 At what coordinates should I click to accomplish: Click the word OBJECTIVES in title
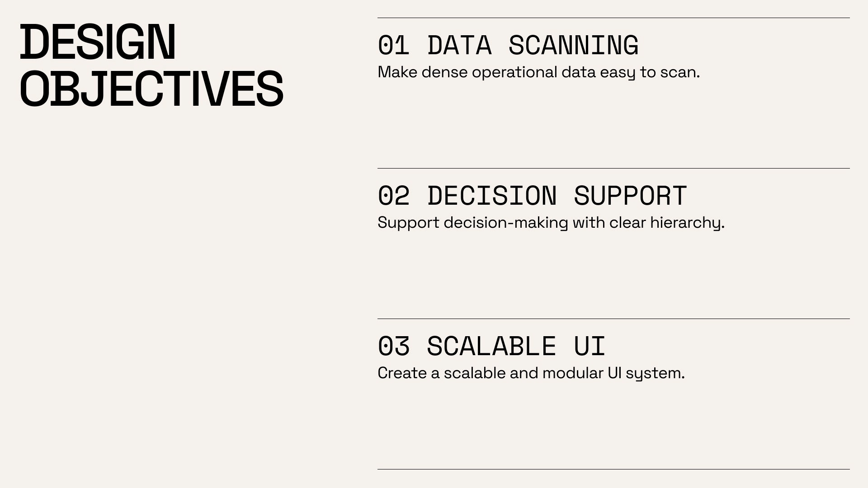[151, 89]
